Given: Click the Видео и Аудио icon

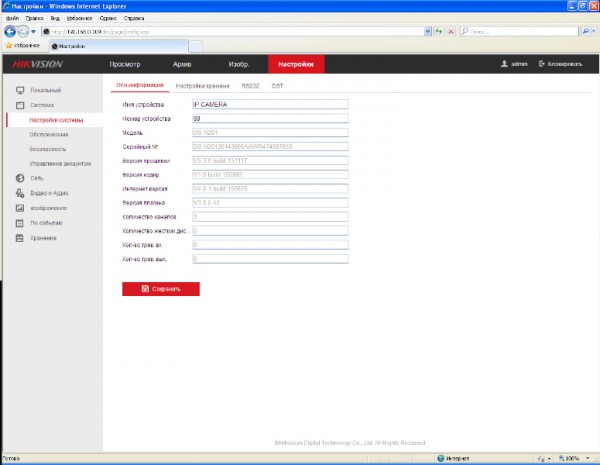Looking at the screenshot, I should [x=20, y=193].
